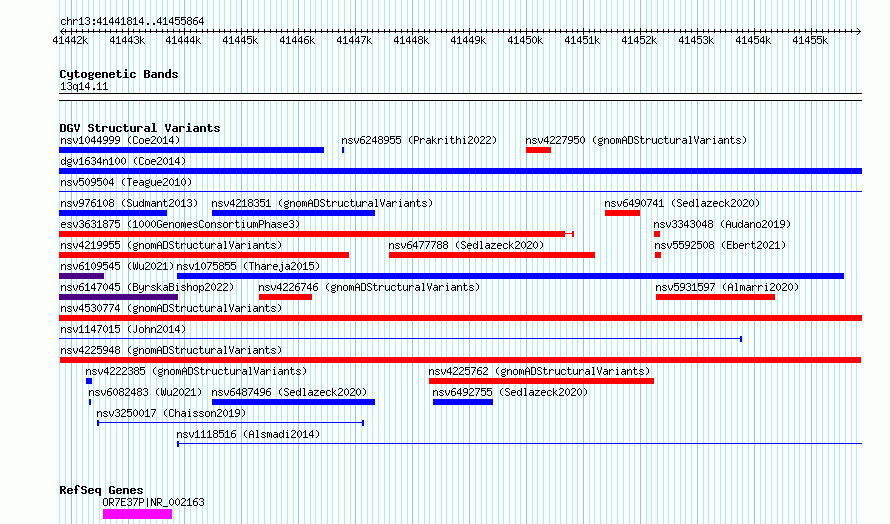Open nsv5592508 (Ebert2021) label
This screenshot has height=524, width=890.
pyautogui.click(x=720, y=245)
